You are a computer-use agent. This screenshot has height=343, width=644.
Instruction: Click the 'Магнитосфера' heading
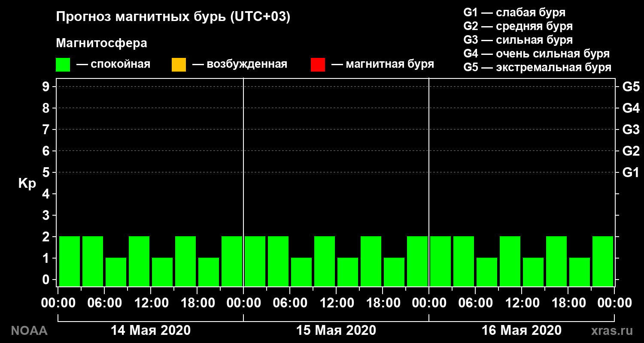(101, 43)
